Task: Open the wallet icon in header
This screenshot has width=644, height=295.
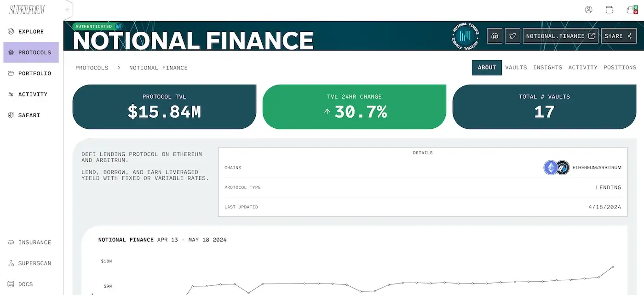Action: coord(609,10)
